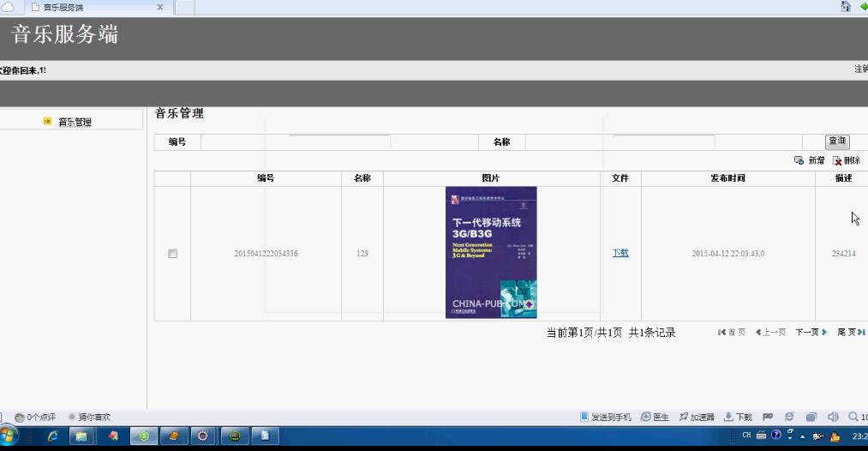The height and width of the screenshot is (451, 868).
Task: Go to previous page via 上一页
Action: [x=770, y=333]
